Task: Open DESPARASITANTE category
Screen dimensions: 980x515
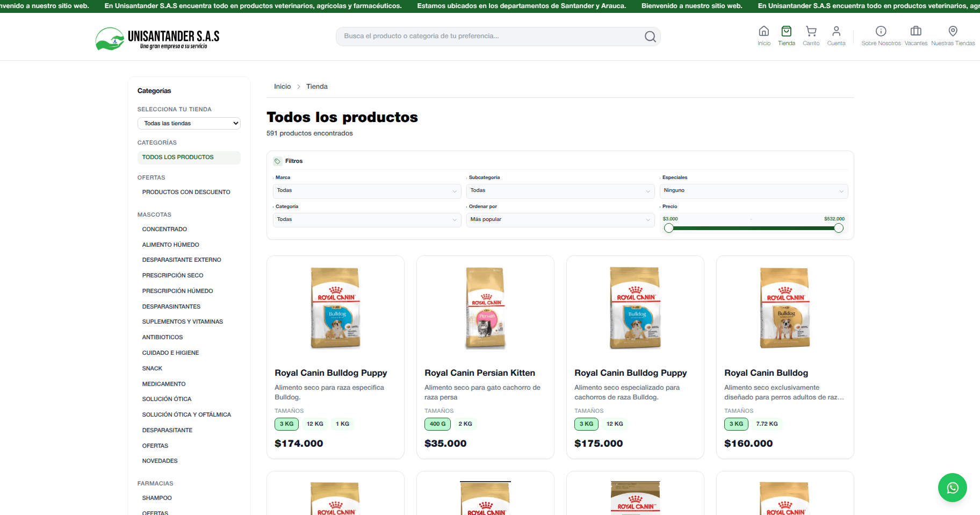Action: [168, 431]
